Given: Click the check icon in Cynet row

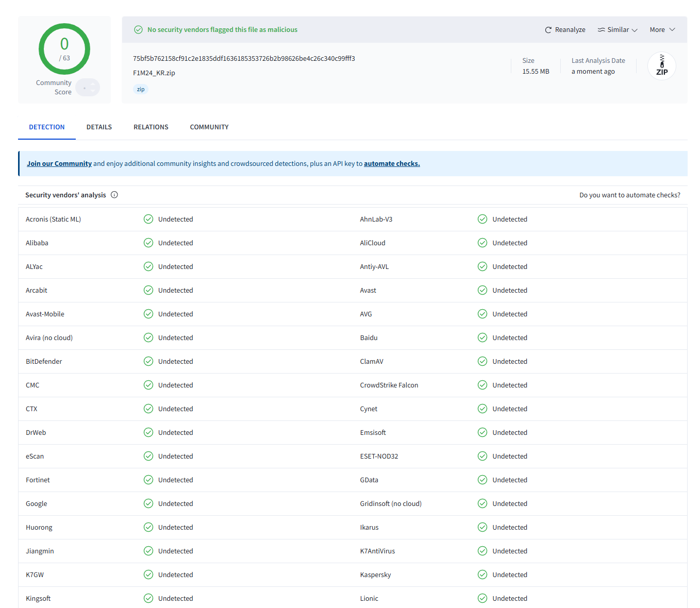Looking at the screenshot, I should click(482, 409).
